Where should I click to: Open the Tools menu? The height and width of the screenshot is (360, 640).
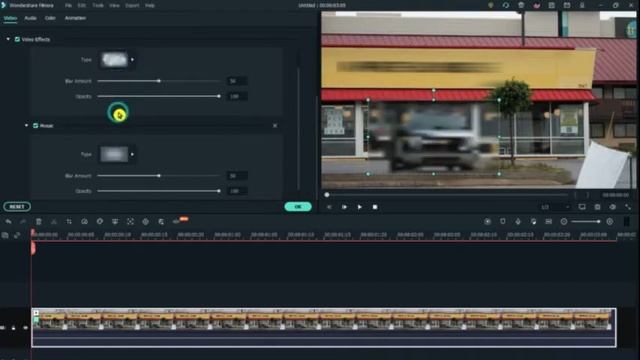pos(98,5)
